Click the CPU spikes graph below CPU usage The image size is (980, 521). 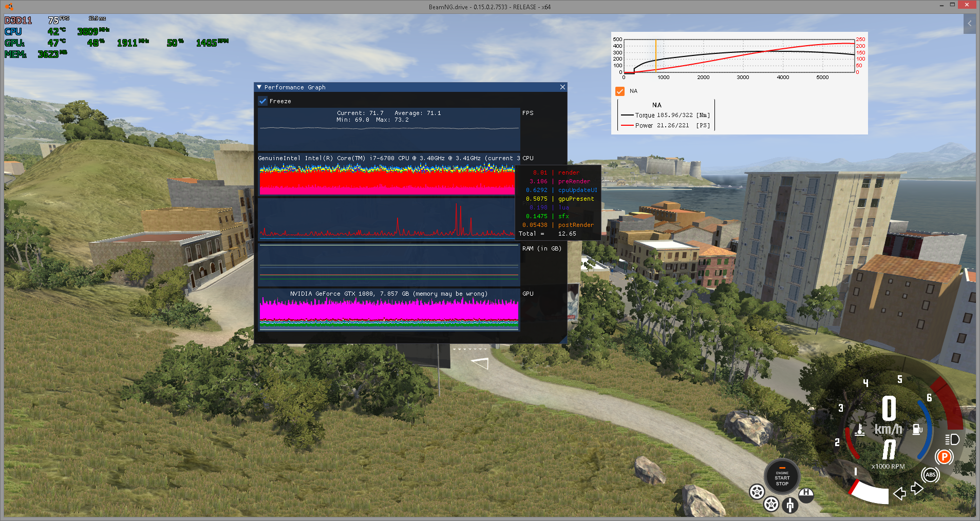click(387, 219)
